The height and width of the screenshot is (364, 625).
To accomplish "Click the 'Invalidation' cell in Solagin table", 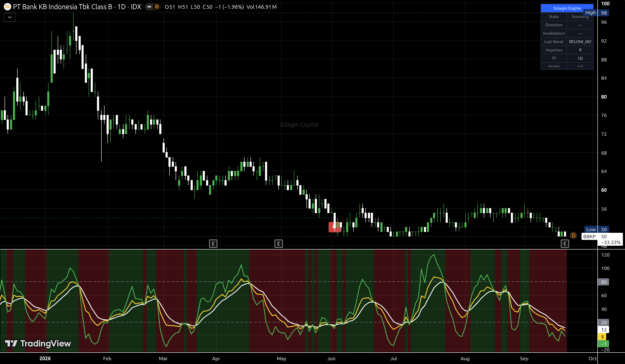I will click(x=554, y=33).
